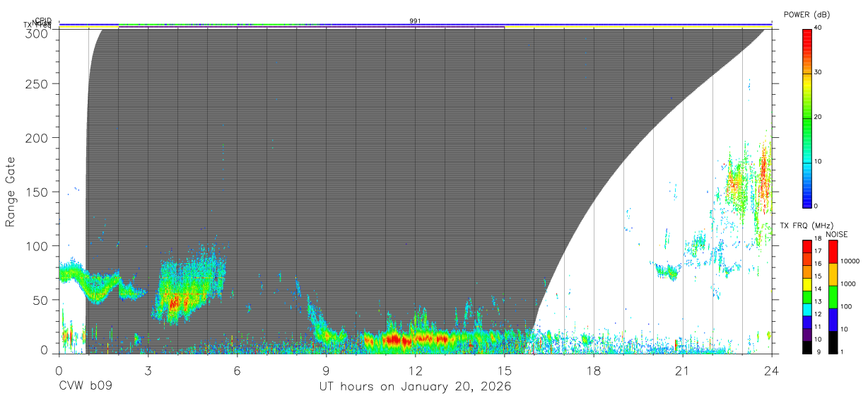Click the 991 CPID value above plot
This screenshot has height=401, width=868.
[x=415, y=21]
